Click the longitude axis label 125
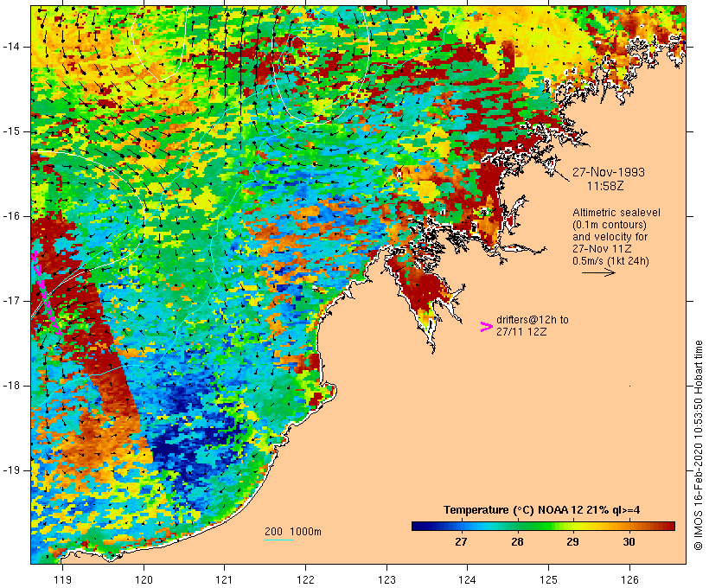Screen dimensions: 709x588 (549, 579)
